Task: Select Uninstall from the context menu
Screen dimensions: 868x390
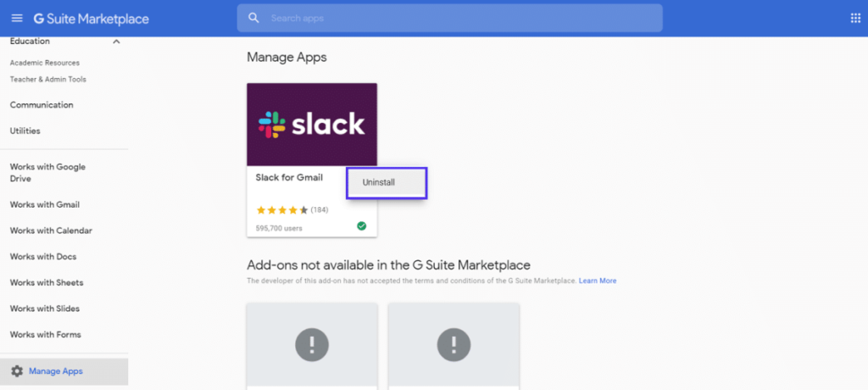Action: tap(379, 182)
